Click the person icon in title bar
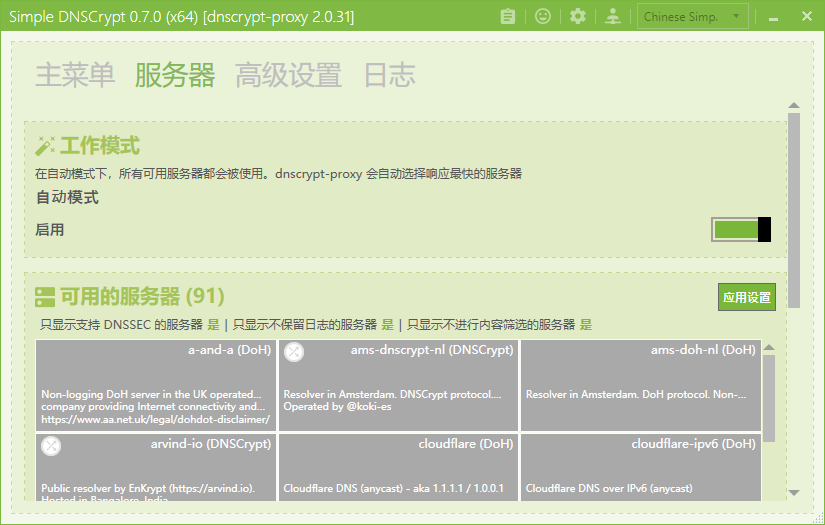This screenshot has width=825, height=525. 612,16
